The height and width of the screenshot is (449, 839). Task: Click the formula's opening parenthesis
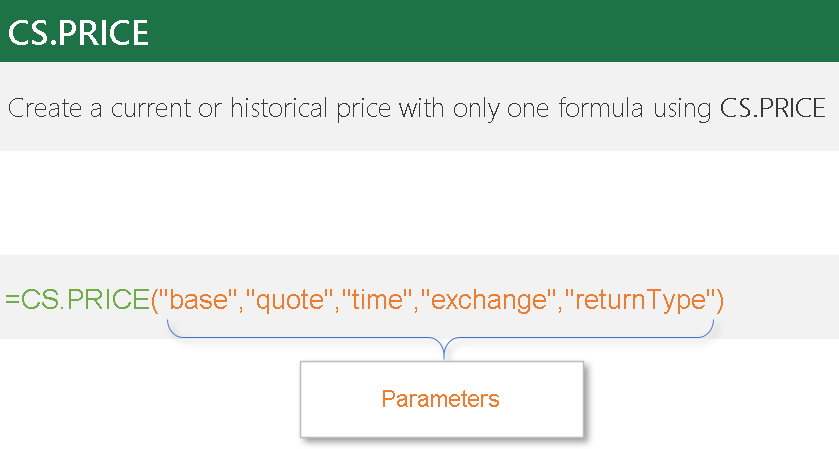(155, 299)
